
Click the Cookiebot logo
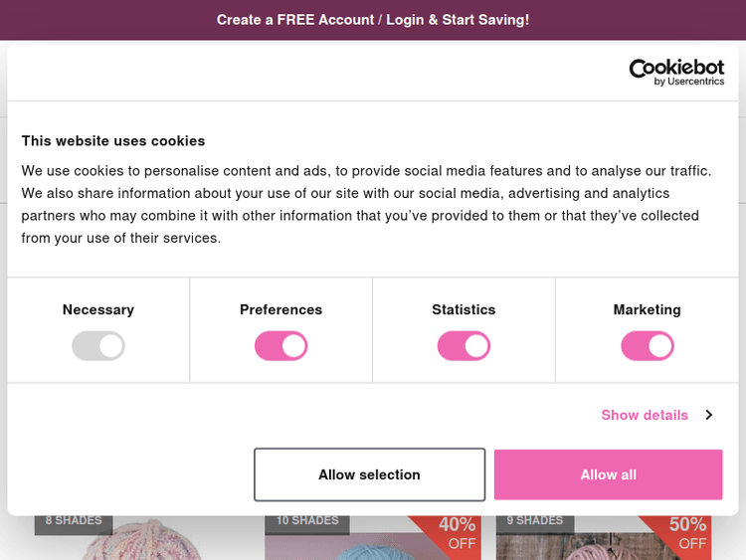pos(675,72)
